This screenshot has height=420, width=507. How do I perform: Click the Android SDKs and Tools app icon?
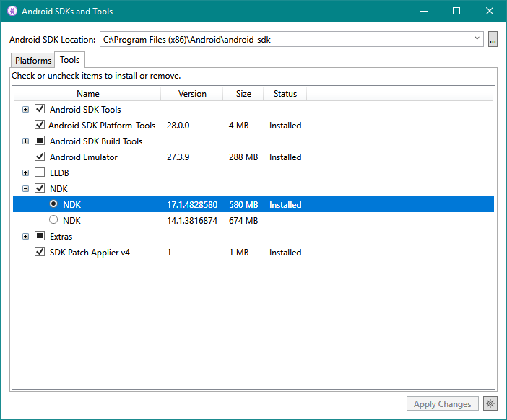click(x=12, y=11)
